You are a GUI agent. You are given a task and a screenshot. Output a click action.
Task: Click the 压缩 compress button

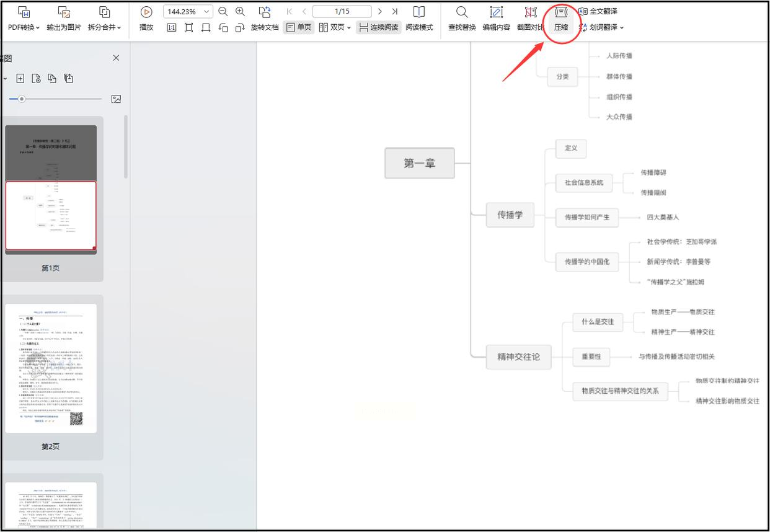pos(561,19)
